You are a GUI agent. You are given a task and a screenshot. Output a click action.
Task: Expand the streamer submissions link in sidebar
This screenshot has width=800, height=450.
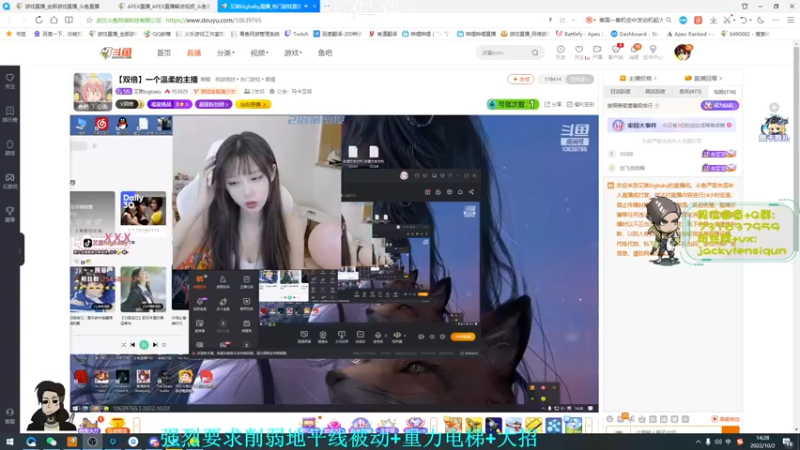(638, 79)
